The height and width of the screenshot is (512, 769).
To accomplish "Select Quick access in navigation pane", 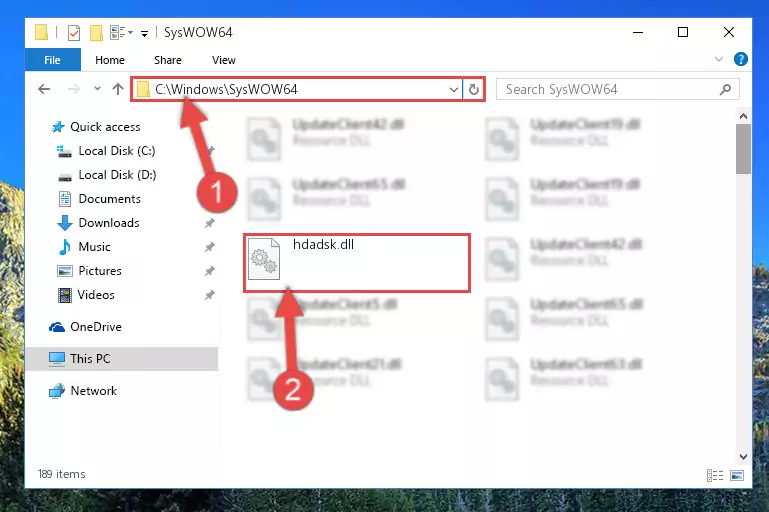I will coord(105,127).
